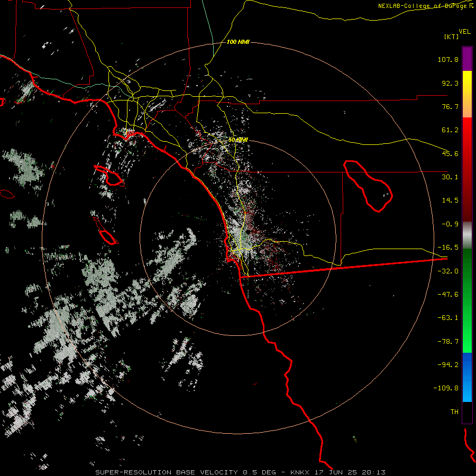
Task: Select the 76.7 legend value
Action: coord(450,106)
